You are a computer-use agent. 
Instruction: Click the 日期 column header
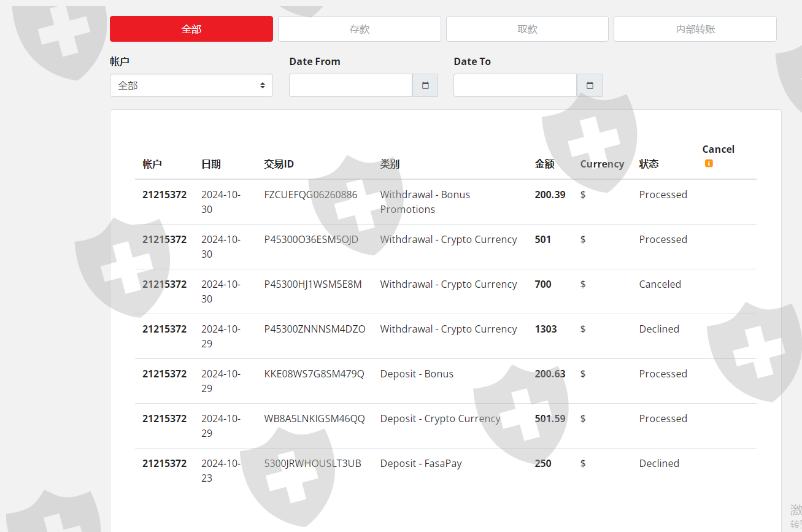pyautogui.click(x=211, y=164)
